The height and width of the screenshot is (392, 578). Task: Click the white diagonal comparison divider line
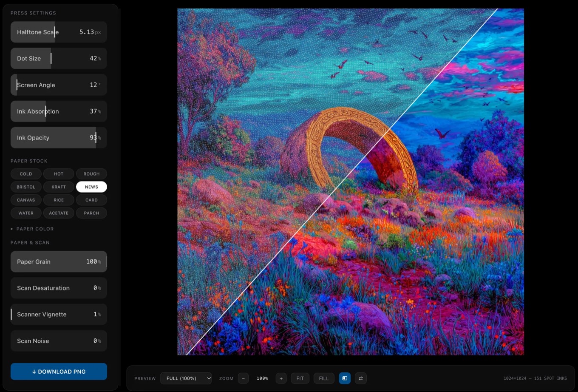(x=342, y=182)
